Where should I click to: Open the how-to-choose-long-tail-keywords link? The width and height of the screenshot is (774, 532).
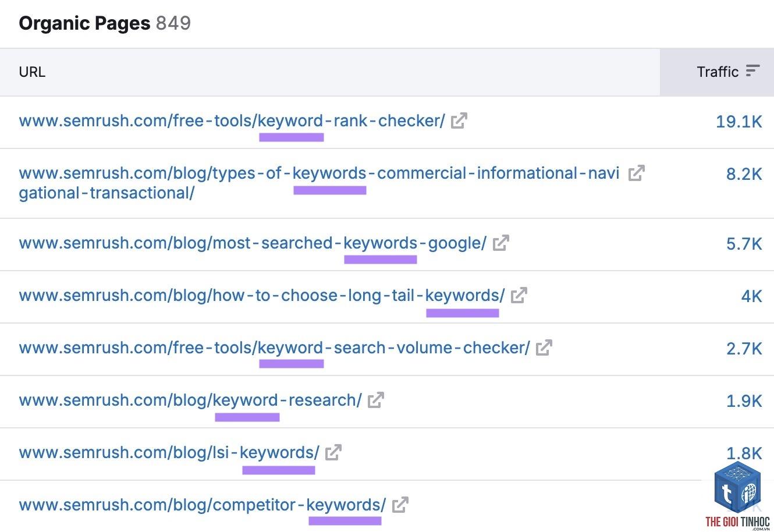pos(262,296)
